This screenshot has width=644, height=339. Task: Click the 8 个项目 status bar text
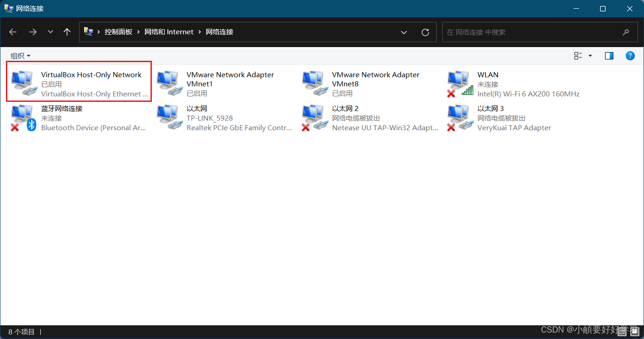21,332
